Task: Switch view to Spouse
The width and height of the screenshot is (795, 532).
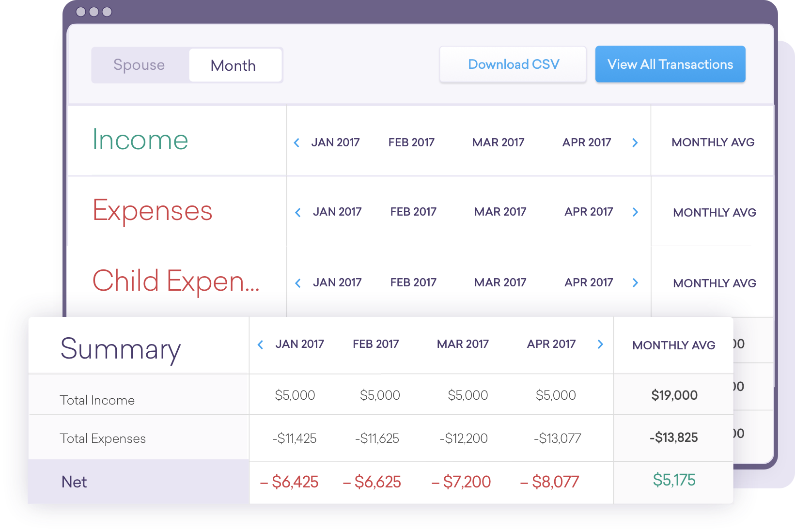Action: click(x=139, y=65)
